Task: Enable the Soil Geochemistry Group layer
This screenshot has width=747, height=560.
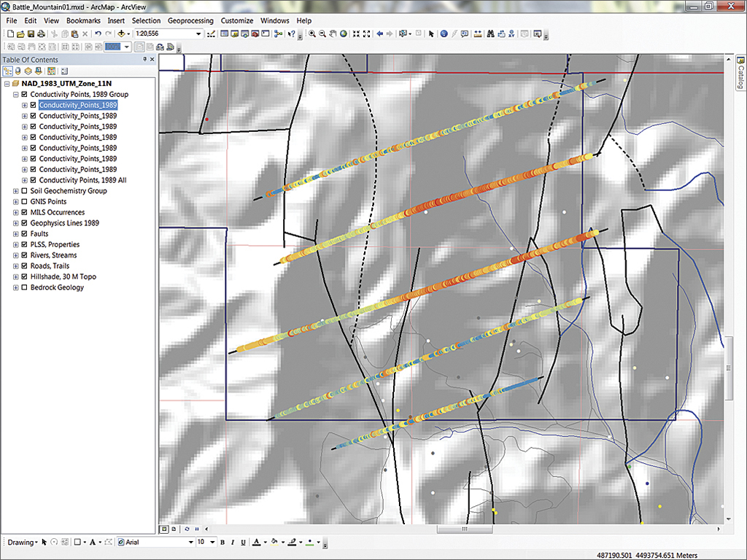Action: pos(24,191)
